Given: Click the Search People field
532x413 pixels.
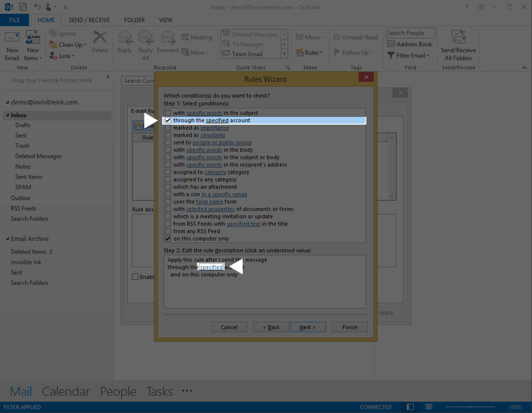Looking at the screenshot, I should pyautogui.click(x=410, y=33).
